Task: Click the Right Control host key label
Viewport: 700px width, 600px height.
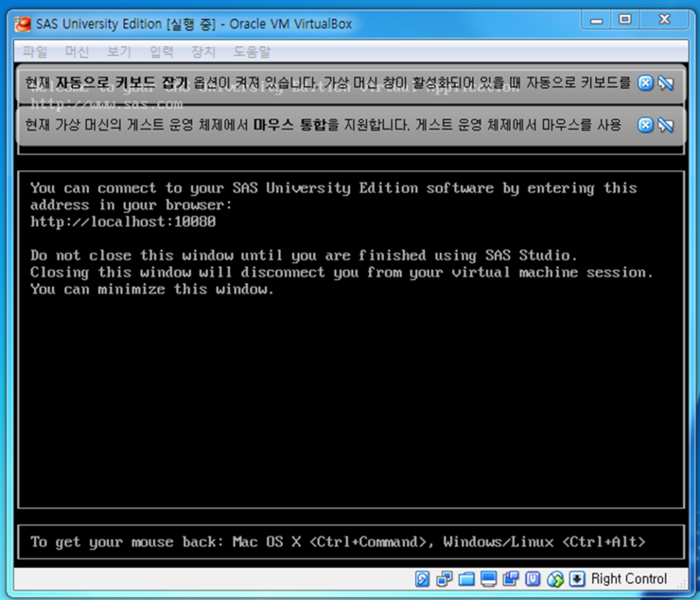Action: 629,578
